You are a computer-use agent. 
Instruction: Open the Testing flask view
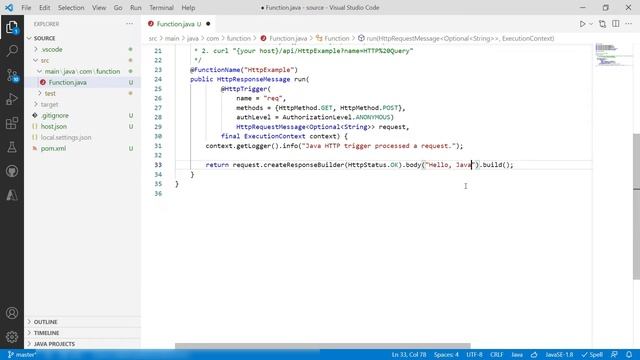[x=12, y=147]
